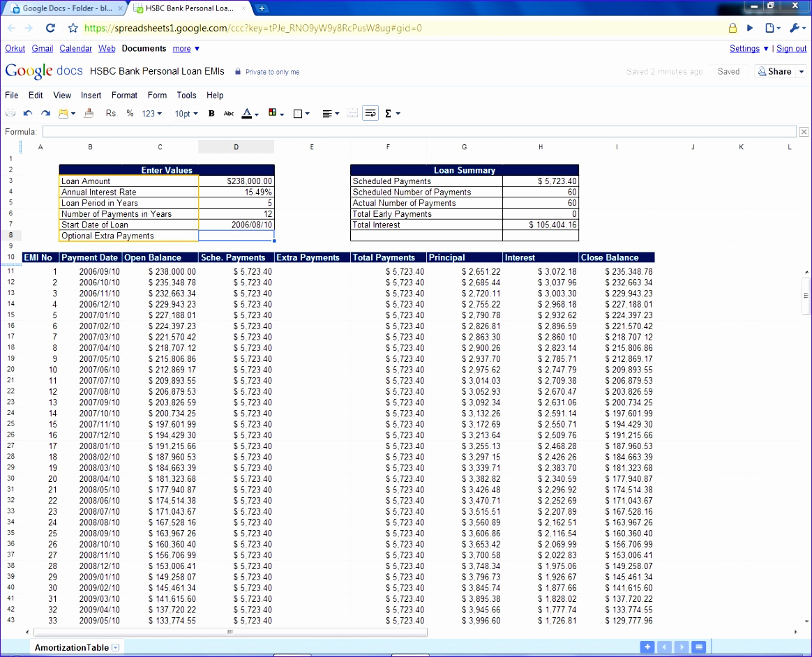Redo the last action
This screenshot has width=812, height=657.
click(45, 114)
